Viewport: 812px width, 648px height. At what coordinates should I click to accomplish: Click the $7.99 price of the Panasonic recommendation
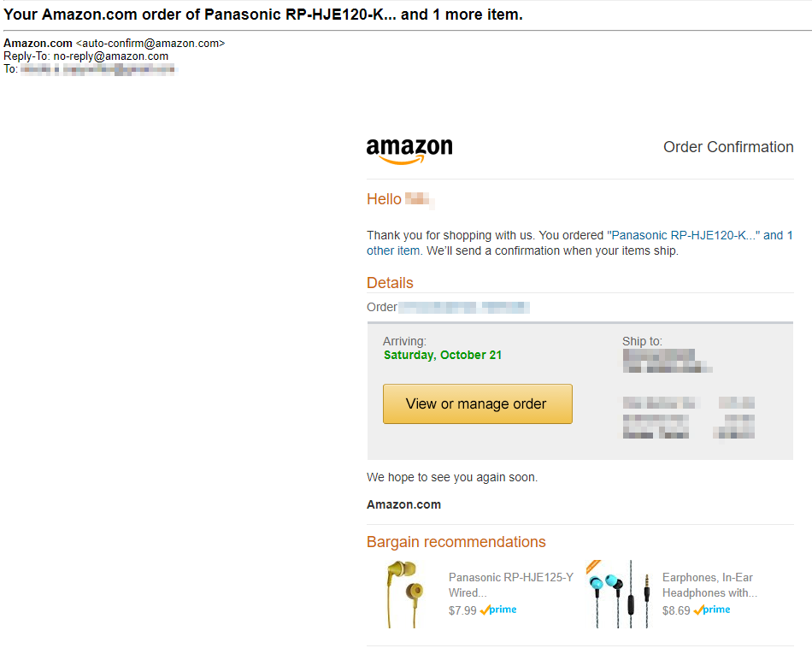(x=462, y=611)
